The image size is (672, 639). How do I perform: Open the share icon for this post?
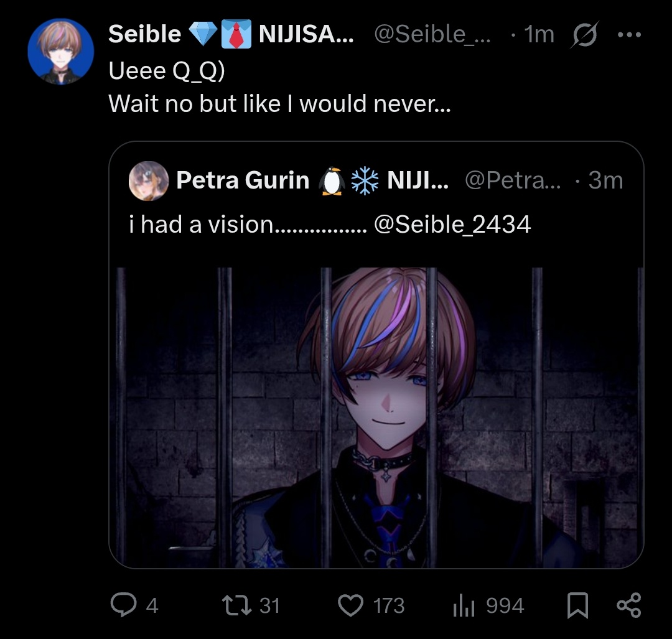point(628,605)
